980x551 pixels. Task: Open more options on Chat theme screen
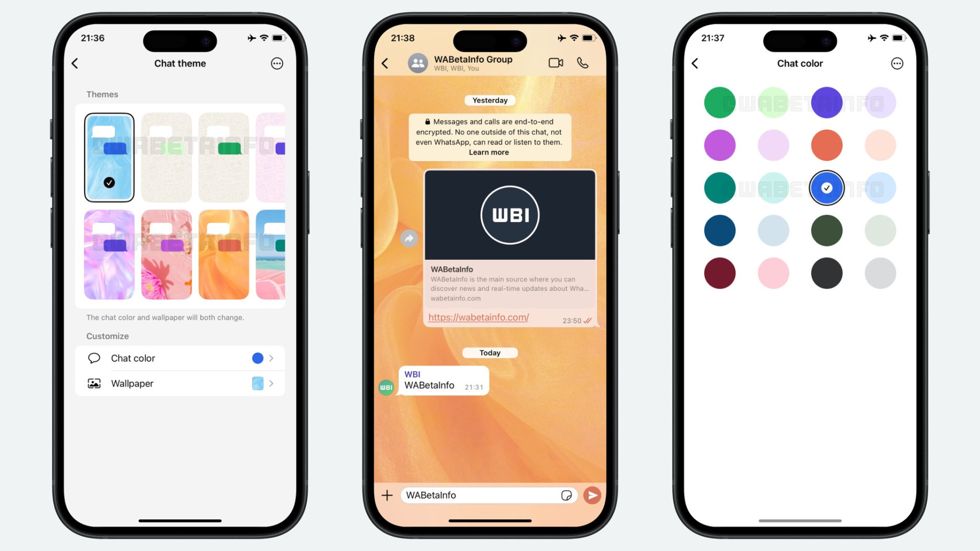(277, 63)
